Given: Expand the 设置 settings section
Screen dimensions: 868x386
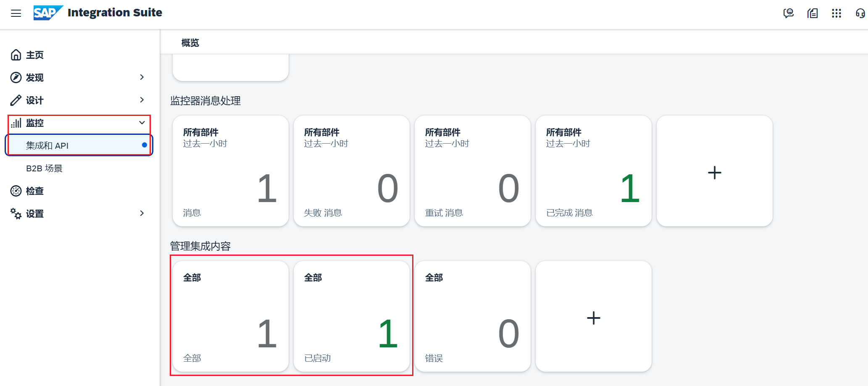Looking at the screenshot, I should click(142, 213).
